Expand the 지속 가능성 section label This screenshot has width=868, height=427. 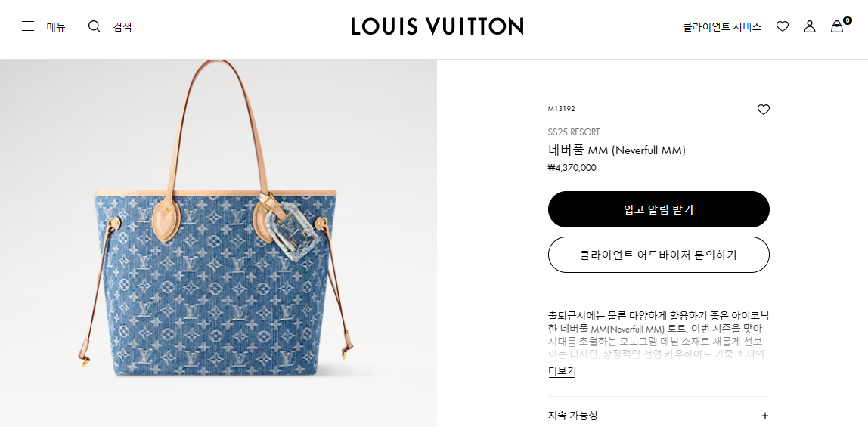pos(573,416)
